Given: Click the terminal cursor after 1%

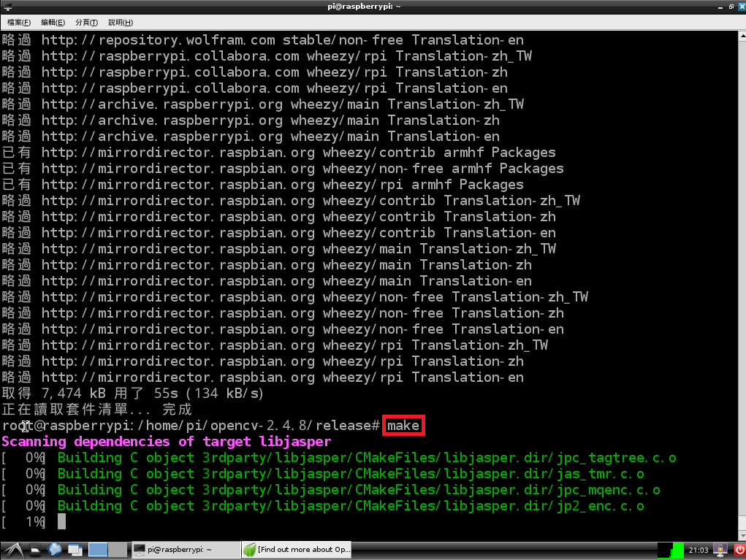Looking at the screenshot, I should pyautogui.click(x=62, y=522).
